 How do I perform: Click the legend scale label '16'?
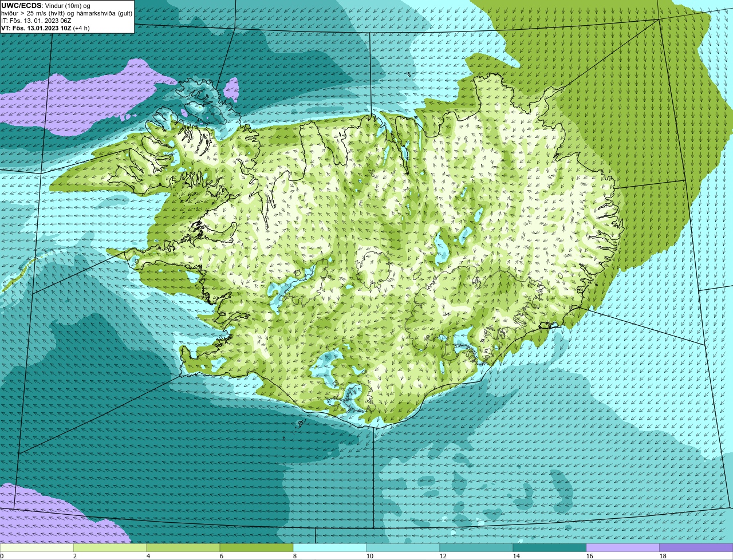(x=590, y=556)
